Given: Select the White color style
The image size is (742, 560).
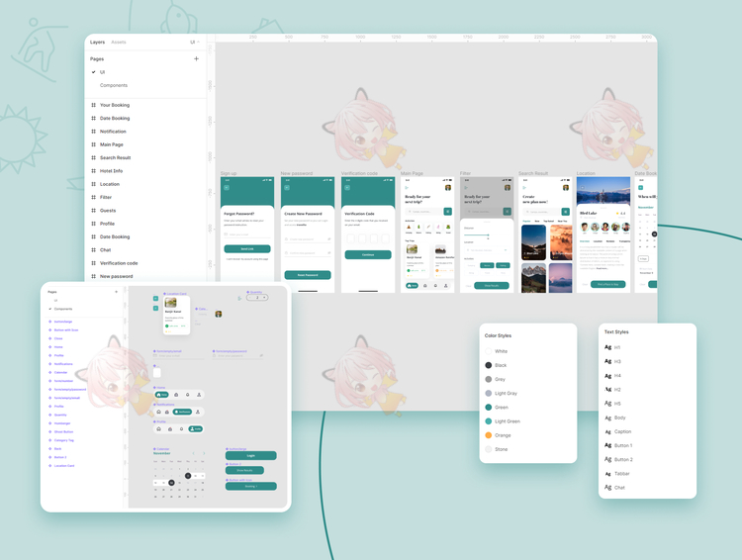Looking at the screenshot, I should pos(497,351).
